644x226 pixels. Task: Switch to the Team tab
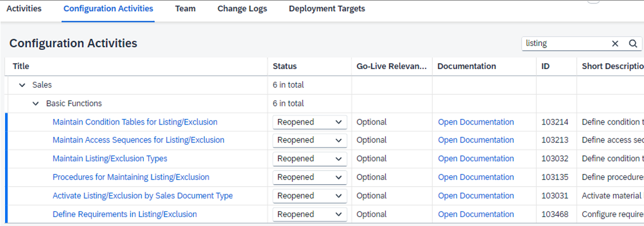point(185,8)
